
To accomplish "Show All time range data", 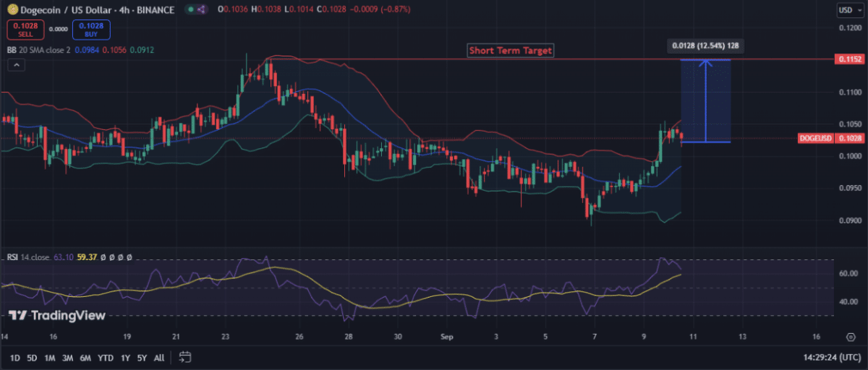I will coord(159,358).
